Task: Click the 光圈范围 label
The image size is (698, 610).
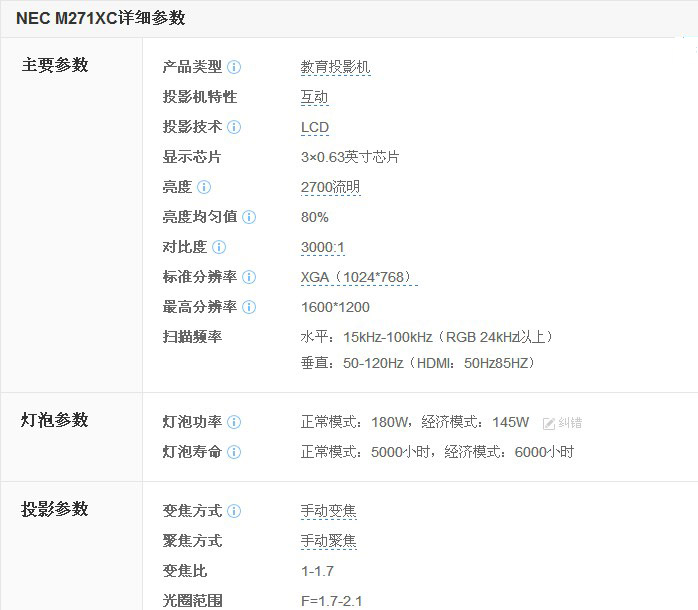Action: [x=192, y=601]
